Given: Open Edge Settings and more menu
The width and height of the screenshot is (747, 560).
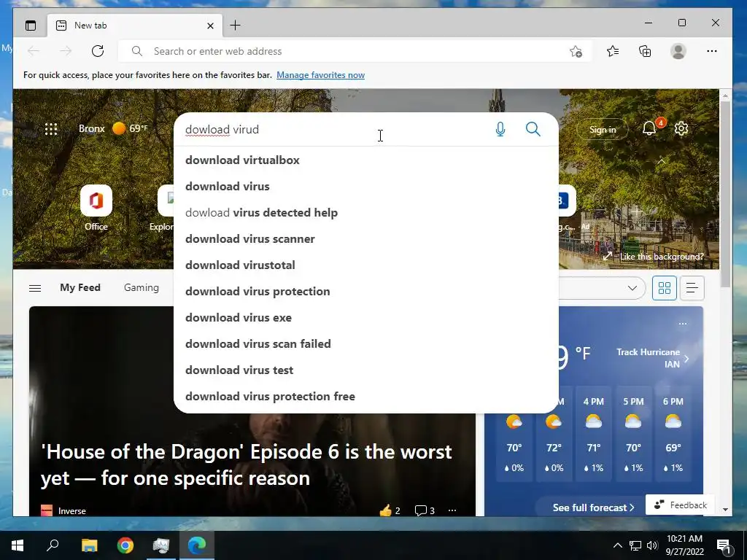Looking at the screenshot, I should [712, 51].
